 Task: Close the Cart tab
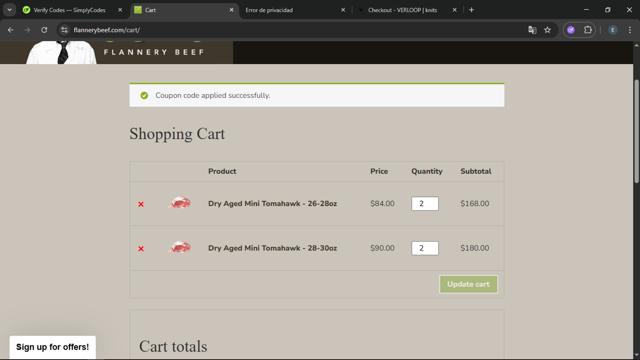tap(231, 10)
